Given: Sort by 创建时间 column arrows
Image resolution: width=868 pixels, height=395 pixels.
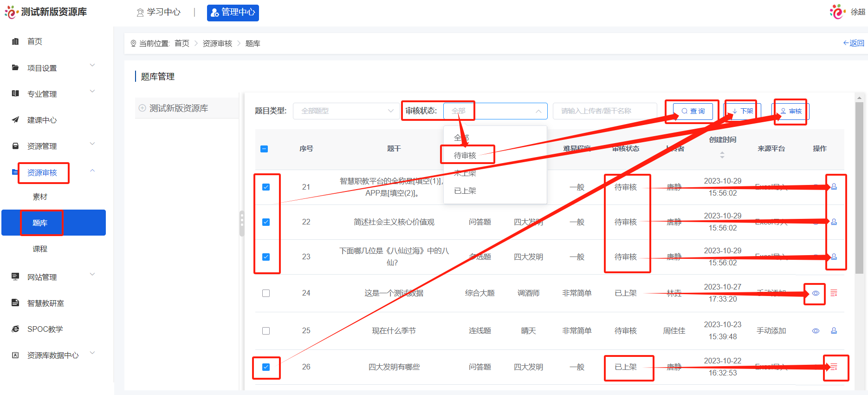Looking at the screenshot, I should pos(722,155).
